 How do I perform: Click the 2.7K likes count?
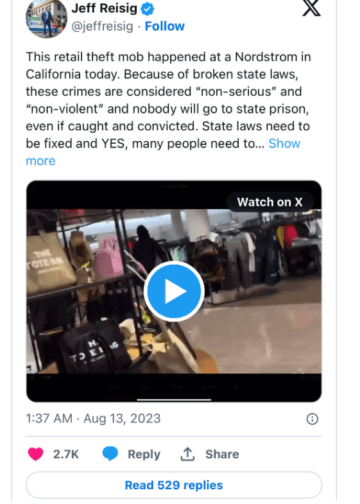(66, 454)
